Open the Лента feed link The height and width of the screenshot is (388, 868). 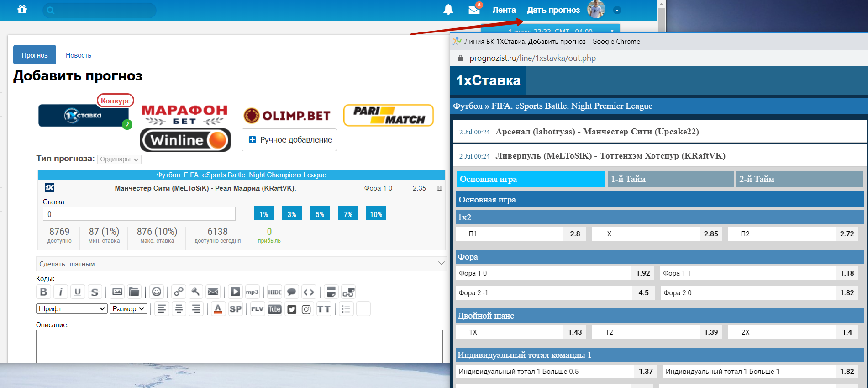click(x=504, y=10)
